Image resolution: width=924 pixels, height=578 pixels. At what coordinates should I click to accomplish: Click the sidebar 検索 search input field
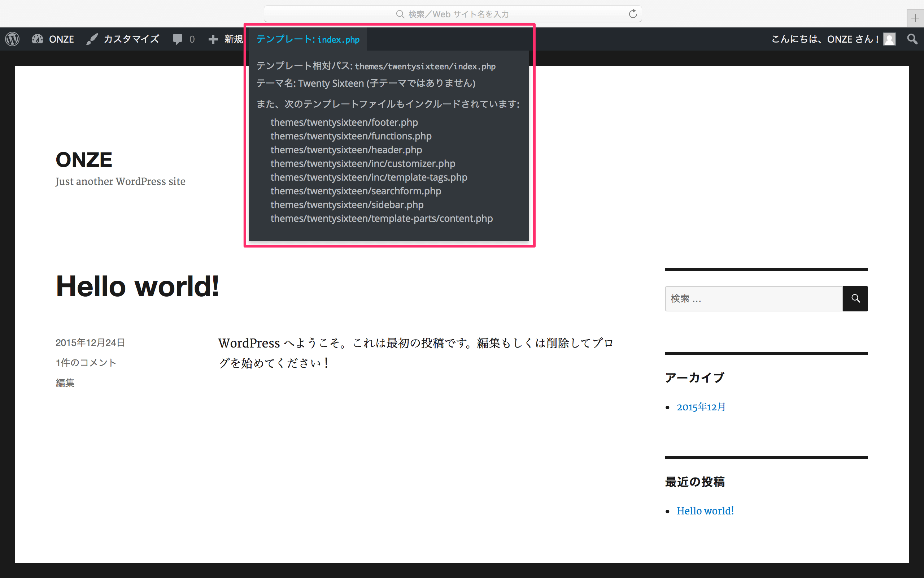pyautogui.click(x=754, y=298)
